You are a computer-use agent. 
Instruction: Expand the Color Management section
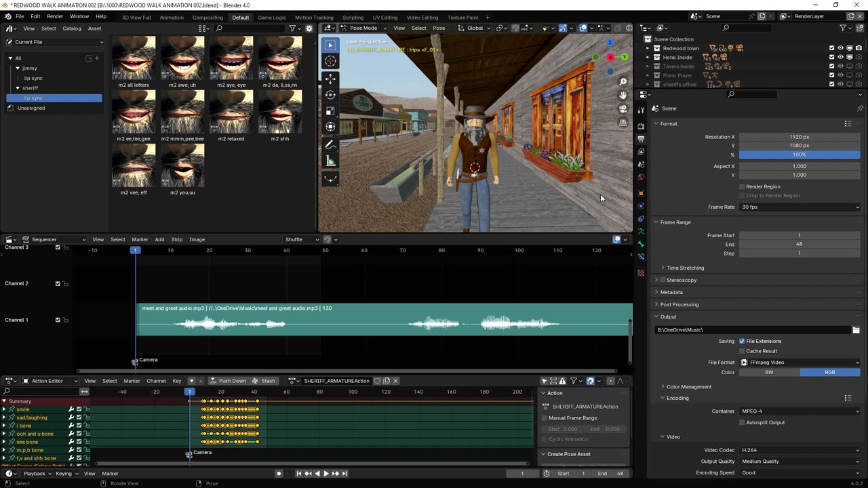click(x=688, y=386)
